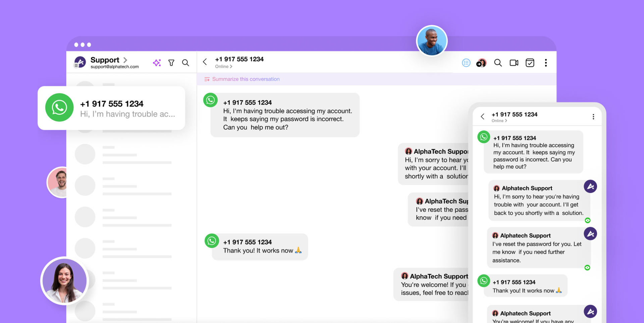Mark conversation done with checkbox icon
Viewport: 644px width, 323px height.
click(530, 63)
